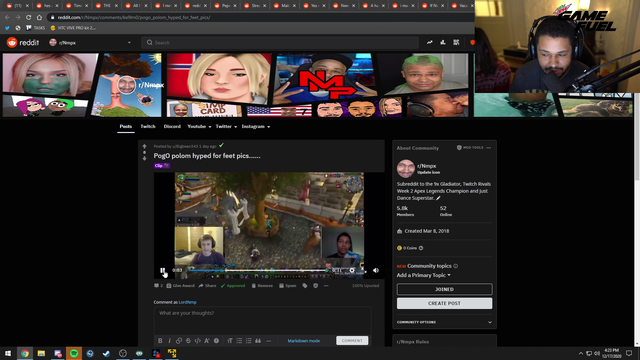Mark the post as Spam

(288, 286)
